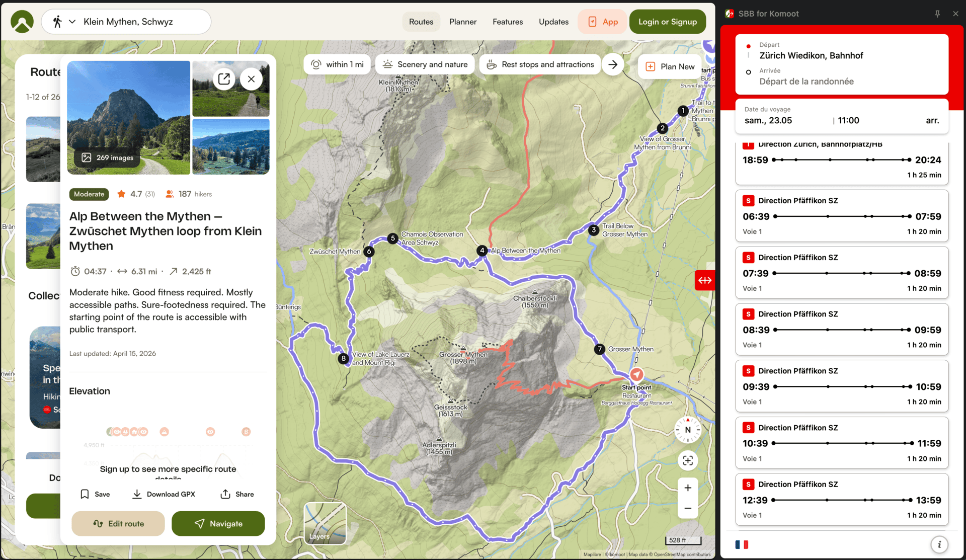Expand the 12:39 Pfäffikon SZ connection
Viewport: 966px width, 560px height.
click(x=842, y=500)
